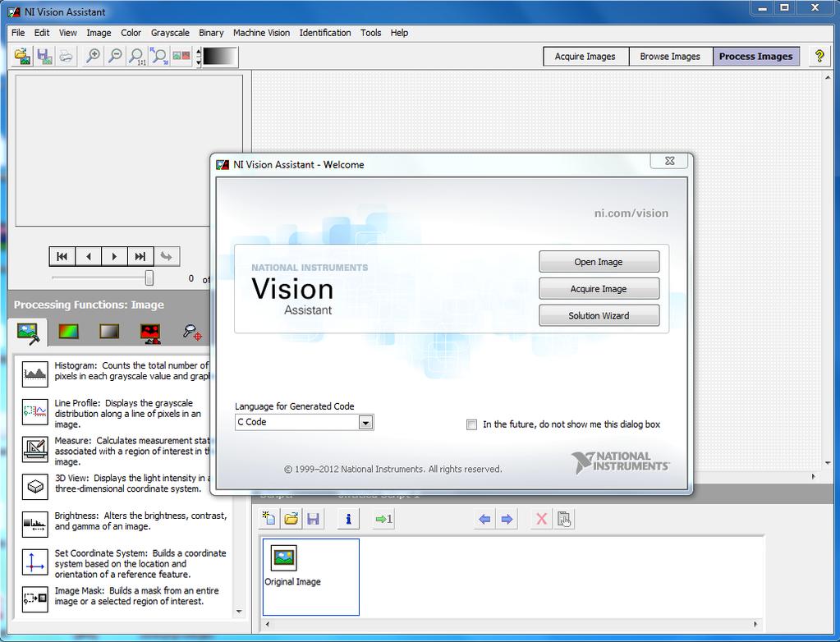Click the Line Profile function icon
Image resolution: width=840 pixels, height=642 pixels.
[35, 411]
